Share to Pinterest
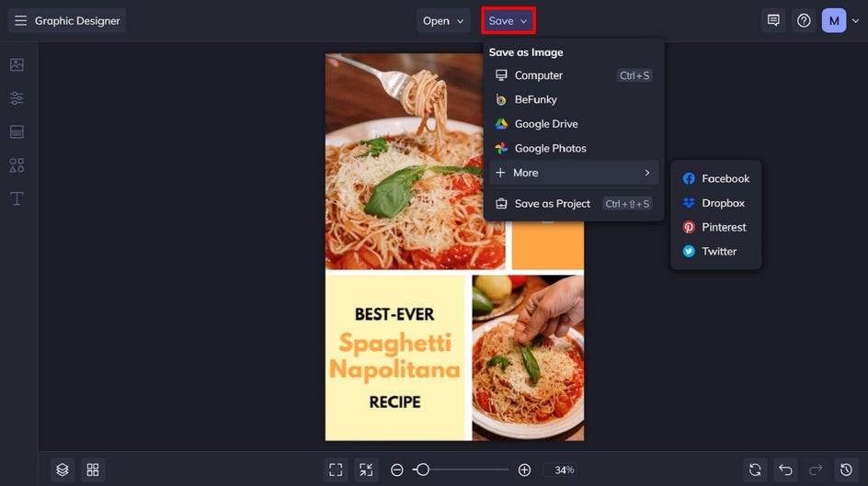 click(715, 227)
